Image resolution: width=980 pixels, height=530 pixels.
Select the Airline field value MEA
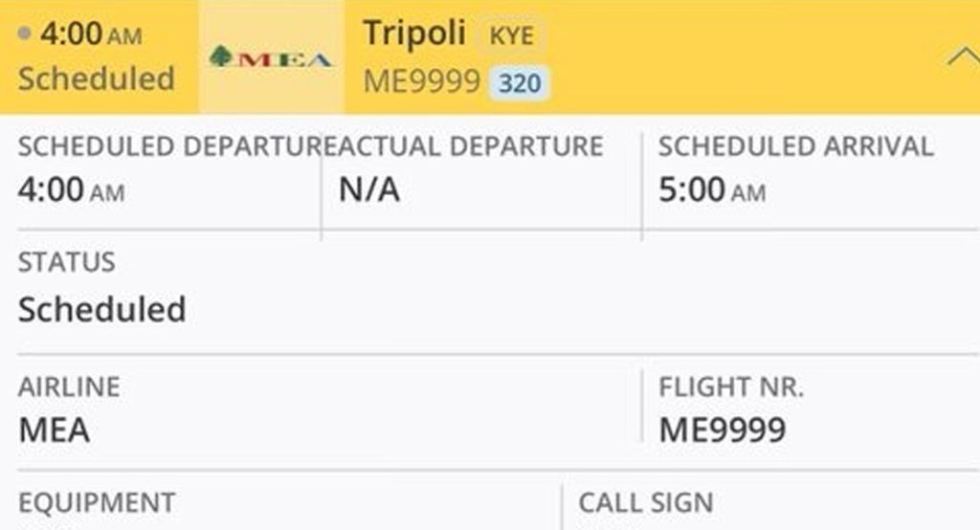point(54,431)
